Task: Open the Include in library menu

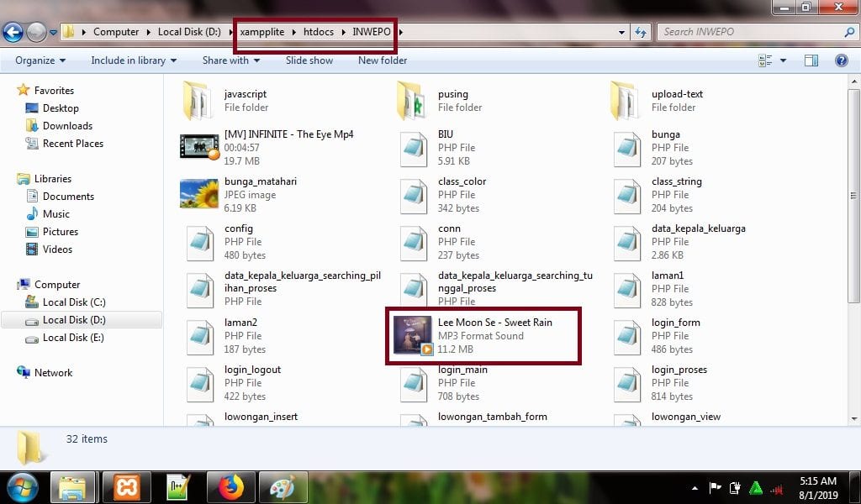Action: (134, 60)
